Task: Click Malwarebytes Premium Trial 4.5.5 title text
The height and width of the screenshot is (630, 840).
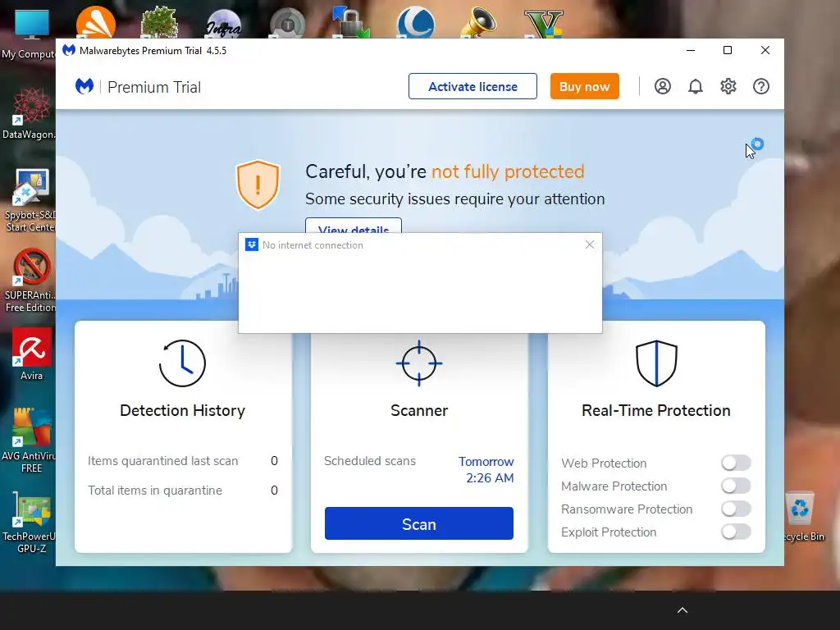Action: tap(153, 50)
